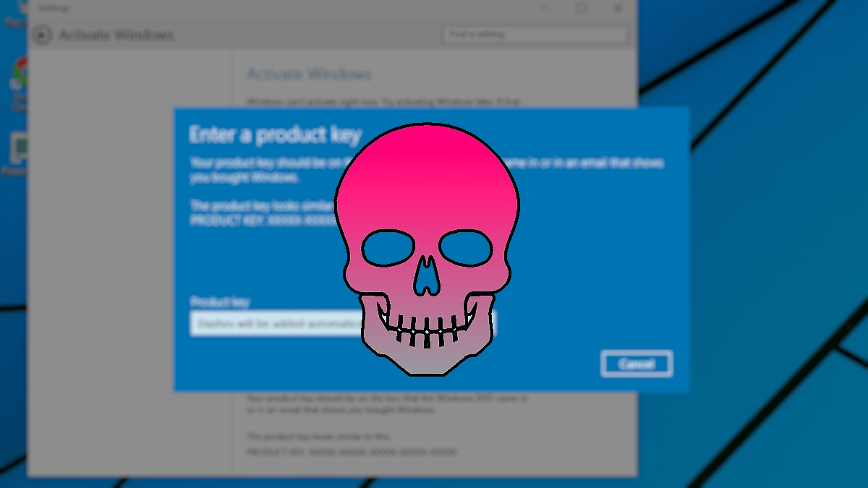Click 'Enter a product key' dialog heading
The image size is (868, 488).
[276, 134]
